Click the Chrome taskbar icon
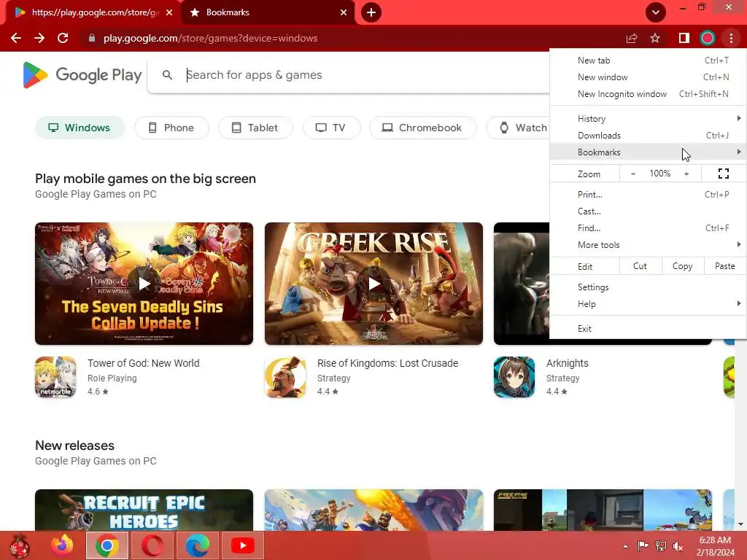Viewport: 747px width, 560px height. (x=107, y=545)
